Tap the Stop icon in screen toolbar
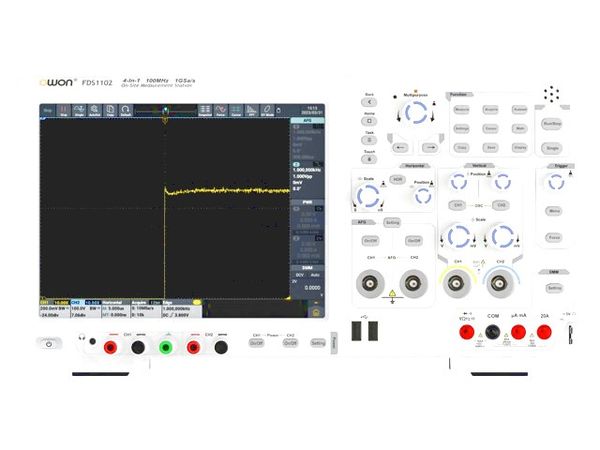 point(64,111)
